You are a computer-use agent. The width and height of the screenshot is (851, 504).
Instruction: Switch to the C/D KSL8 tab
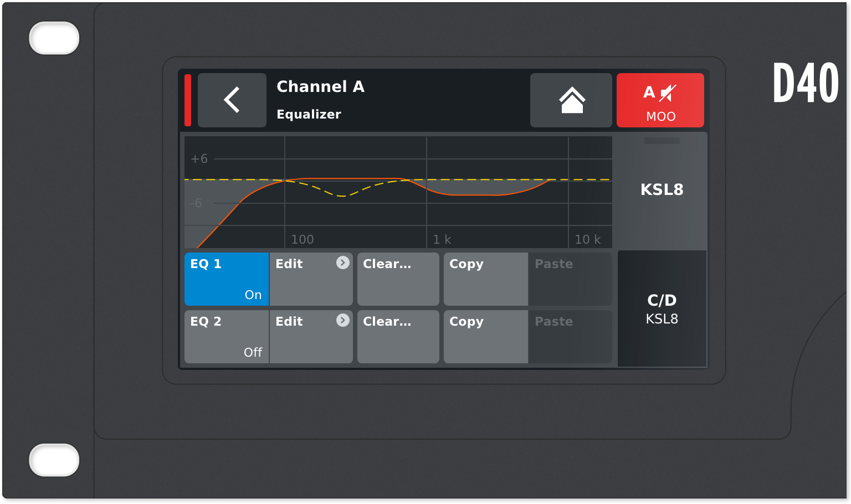tap(662, 308)
